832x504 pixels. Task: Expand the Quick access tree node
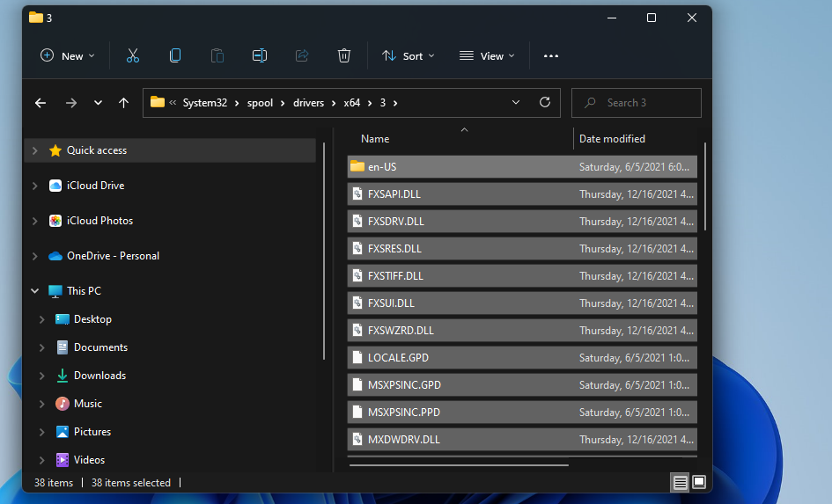(x=35, y=150)
